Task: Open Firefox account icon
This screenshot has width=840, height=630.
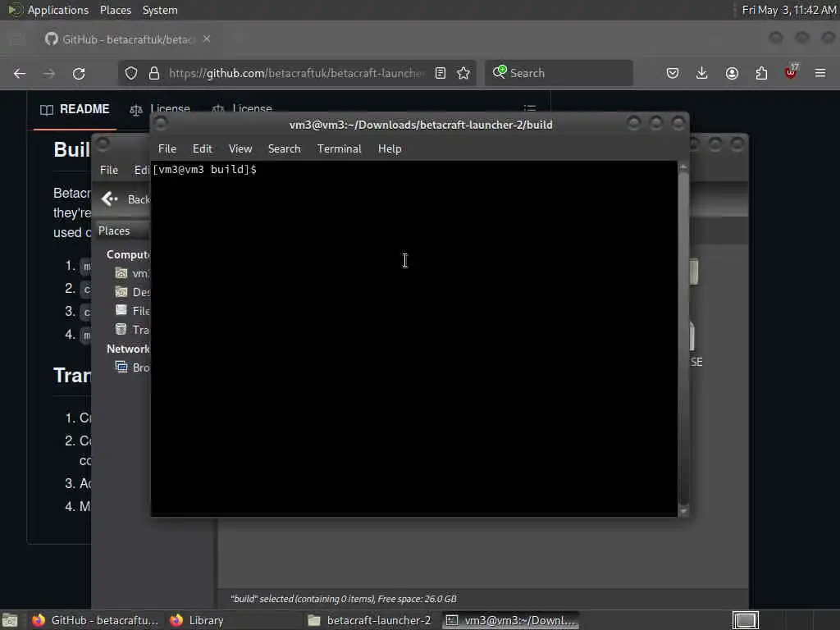Action: [x=732, y=73]
